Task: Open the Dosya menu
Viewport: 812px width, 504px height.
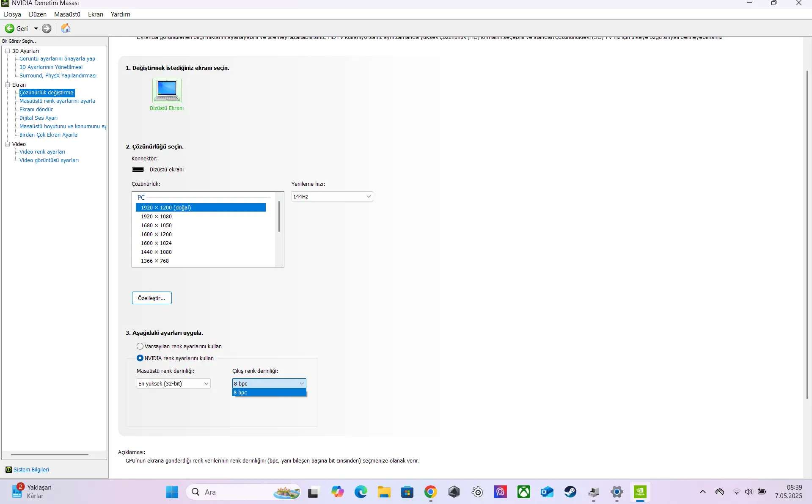Action: coord(12,14)
